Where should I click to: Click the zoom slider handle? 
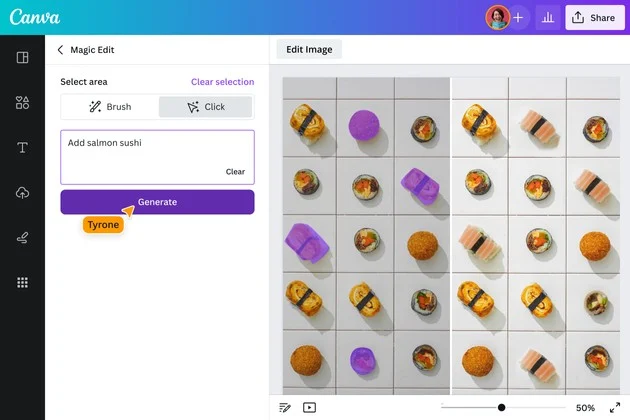click(x=501, y=408)
